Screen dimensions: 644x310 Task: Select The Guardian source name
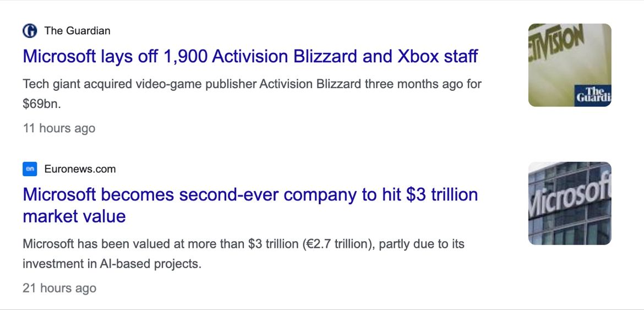(x=77, y=31)
